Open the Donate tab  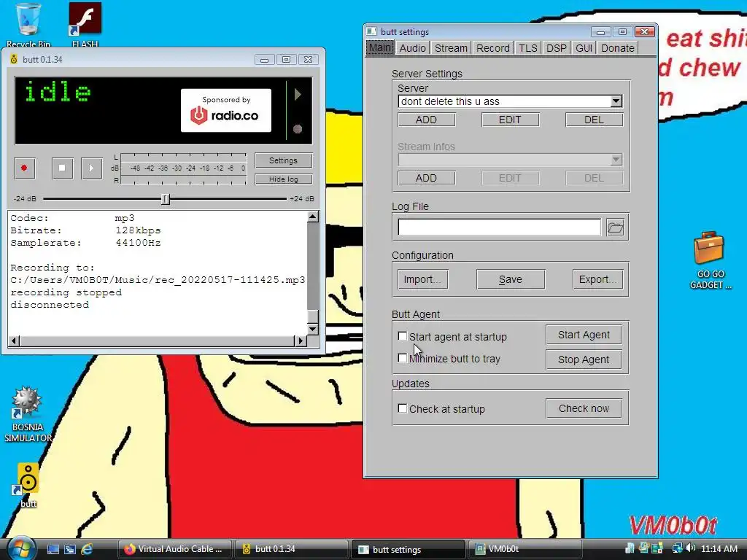coord(618,48)
